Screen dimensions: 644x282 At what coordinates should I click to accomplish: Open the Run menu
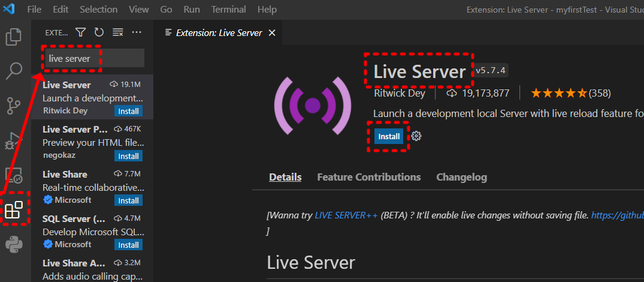[x=192, y=9]
